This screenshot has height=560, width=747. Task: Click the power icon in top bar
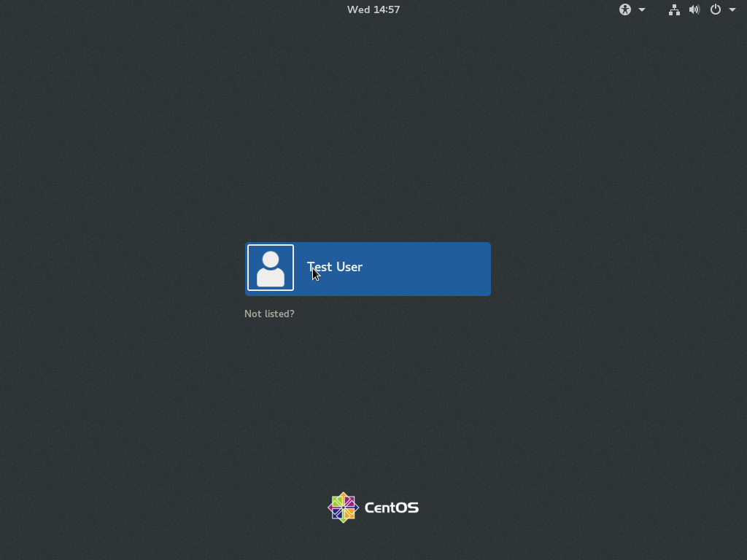716,9
